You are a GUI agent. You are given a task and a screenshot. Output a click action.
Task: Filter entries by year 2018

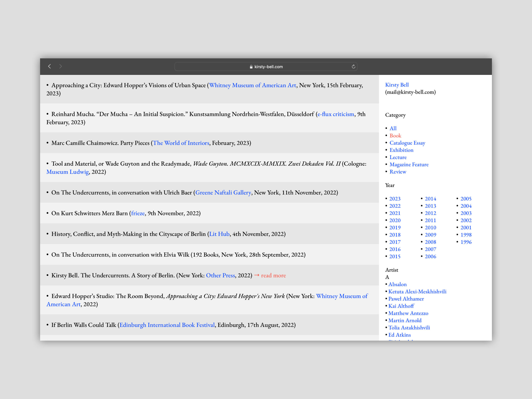click(395, 235)
